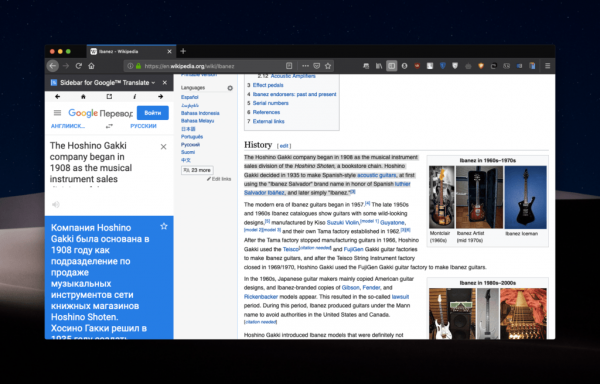Open translate sidebar in new window

pos(109,97)
